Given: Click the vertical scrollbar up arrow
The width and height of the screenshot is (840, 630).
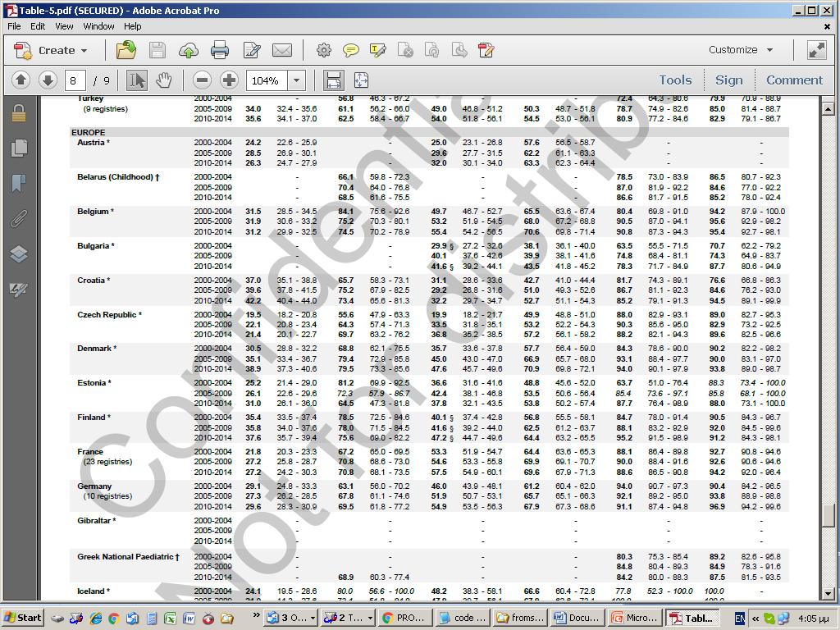Looking at the screenshot, I should (828, 109).
